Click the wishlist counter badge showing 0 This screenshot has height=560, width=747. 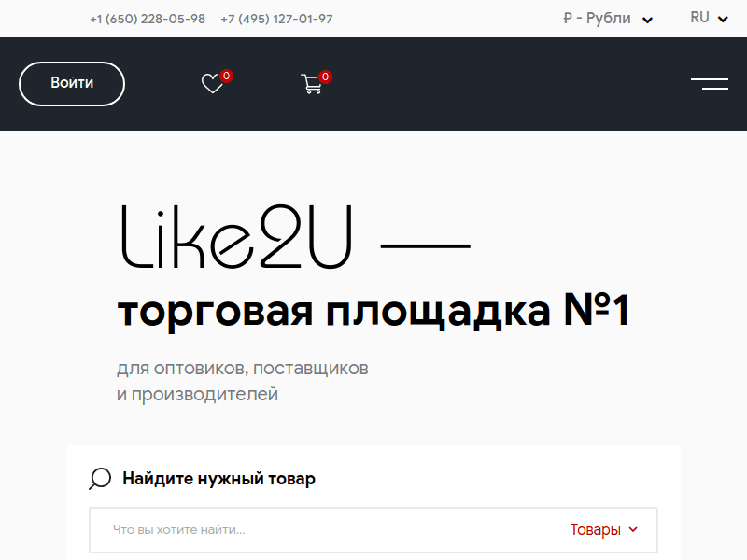pos(224,74)
